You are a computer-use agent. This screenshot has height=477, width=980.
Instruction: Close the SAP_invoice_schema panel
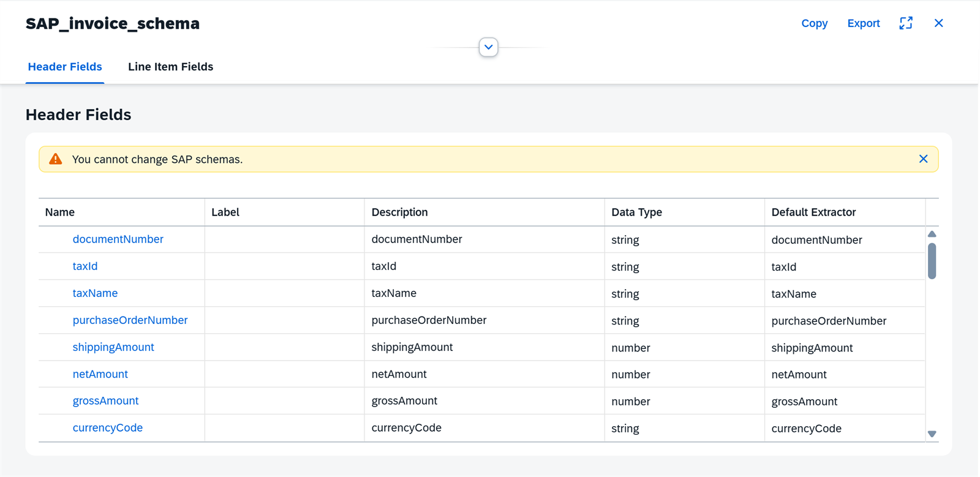938,23
